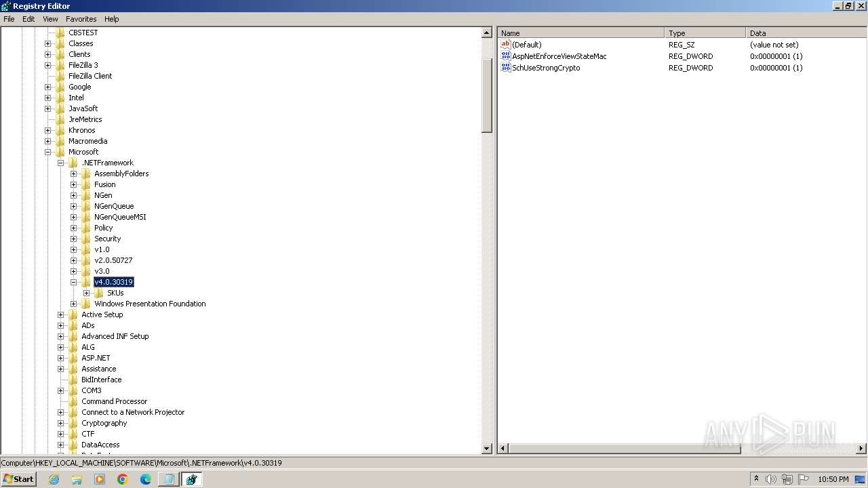This screenshot has width=868, height=488.
Task: Select the DataAccess key
Action: (100, 445)
